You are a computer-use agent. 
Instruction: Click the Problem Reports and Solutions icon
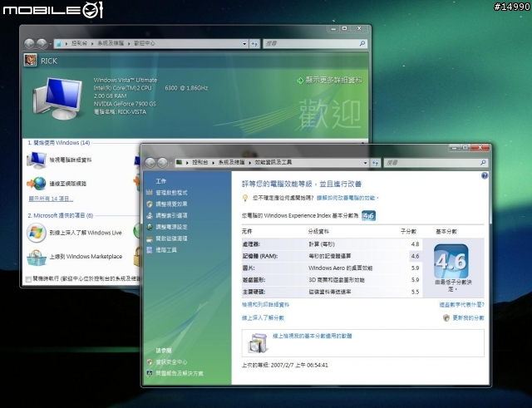pyautogui.click(x=150, y=373)
